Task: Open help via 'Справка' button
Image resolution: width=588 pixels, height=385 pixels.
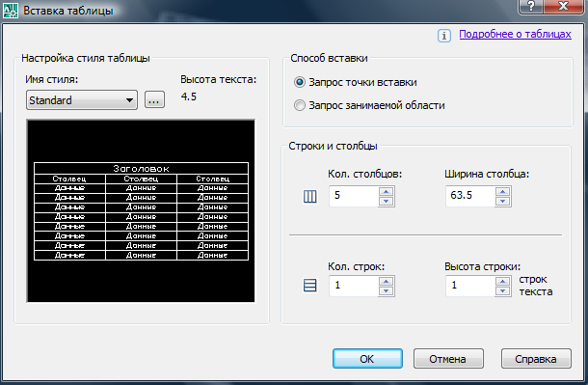Action: tap(536, 359)
